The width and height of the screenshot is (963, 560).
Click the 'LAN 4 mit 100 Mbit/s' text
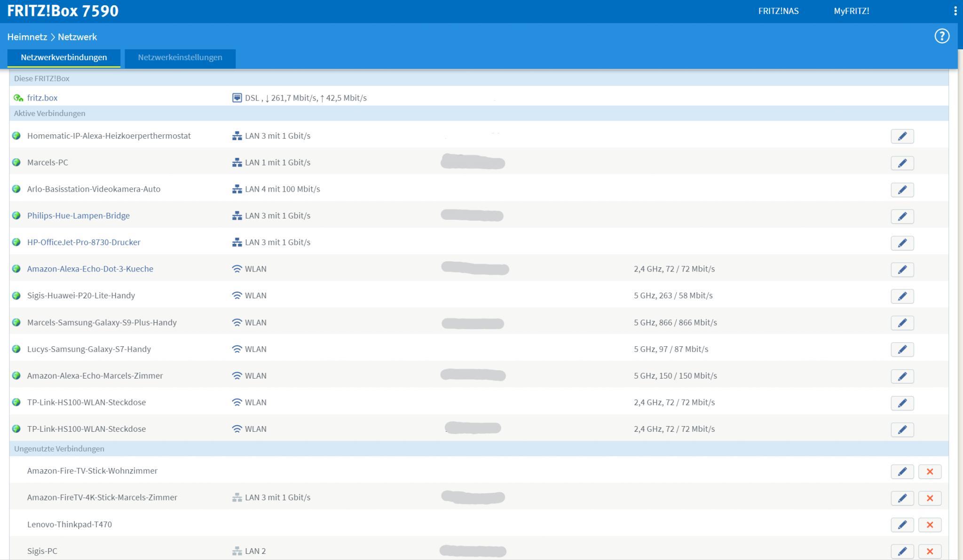pos(283,189)
